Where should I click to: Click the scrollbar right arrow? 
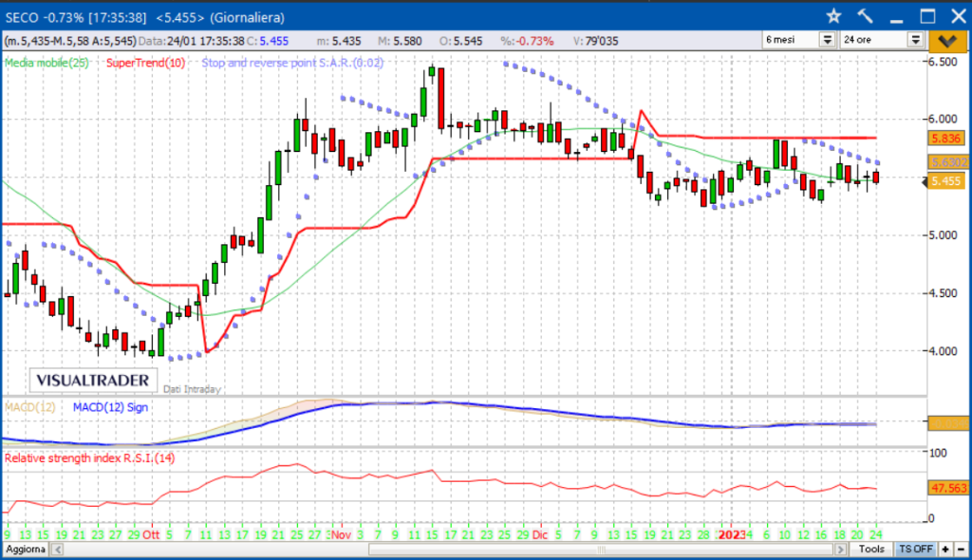point(841,550)
